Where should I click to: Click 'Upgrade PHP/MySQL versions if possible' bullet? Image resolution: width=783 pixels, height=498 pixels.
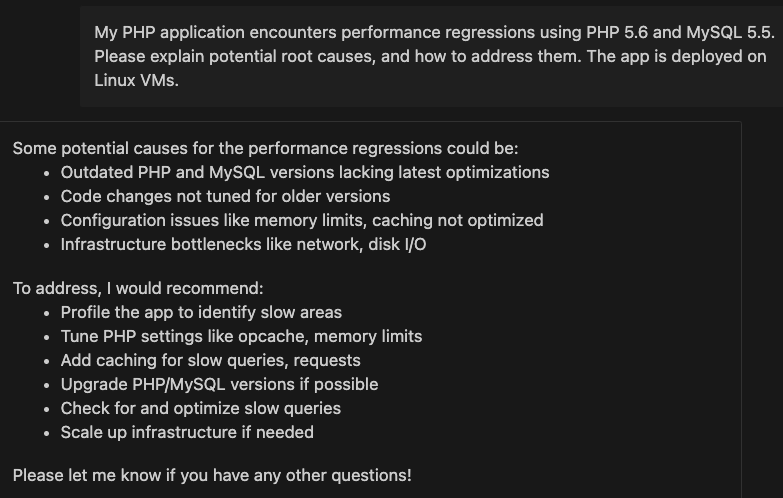click(219, 384)
